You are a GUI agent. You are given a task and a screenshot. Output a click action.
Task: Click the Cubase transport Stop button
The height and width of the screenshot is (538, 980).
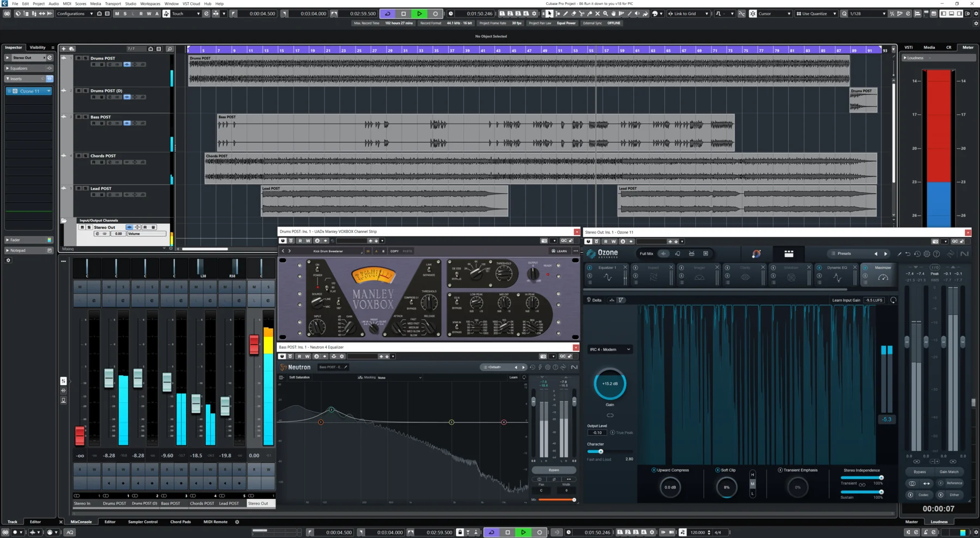pos(403,14)
